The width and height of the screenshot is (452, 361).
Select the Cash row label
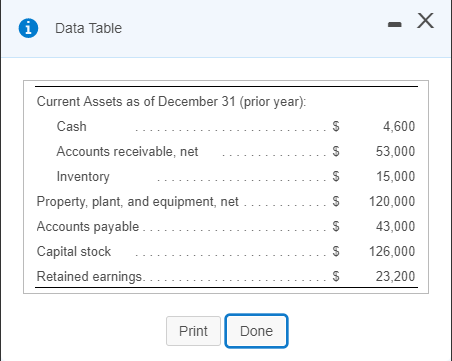[x=72, y=126]
